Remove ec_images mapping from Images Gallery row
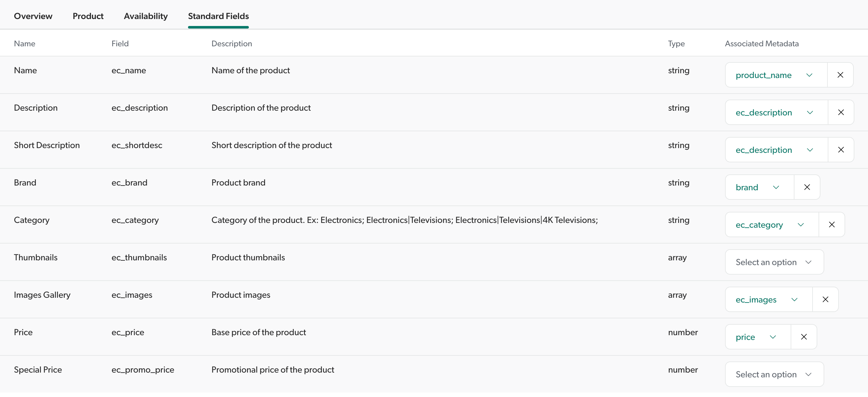The height and width of the screenshot is (397, 868). [x=826, y=299]
